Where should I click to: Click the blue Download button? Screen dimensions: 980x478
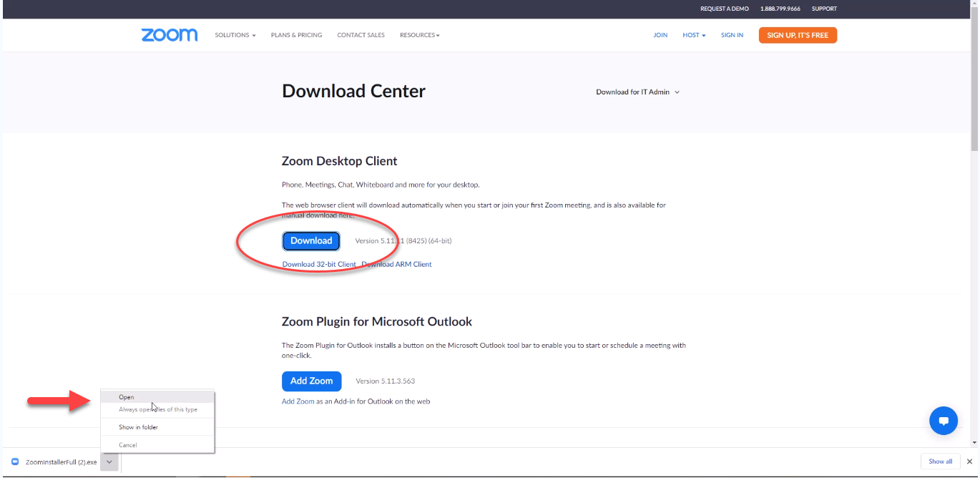pos(311,241)
